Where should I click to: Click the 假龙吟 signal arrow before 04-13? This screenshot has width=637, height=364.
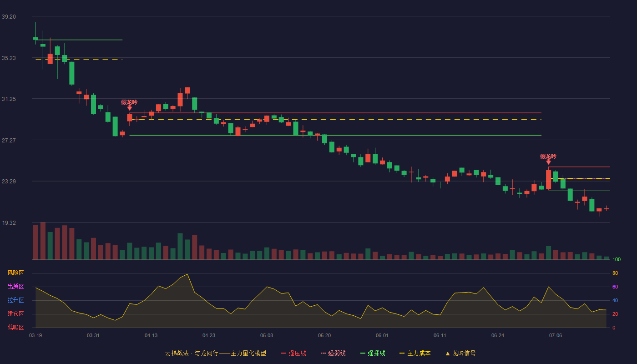tap(129, 108)
